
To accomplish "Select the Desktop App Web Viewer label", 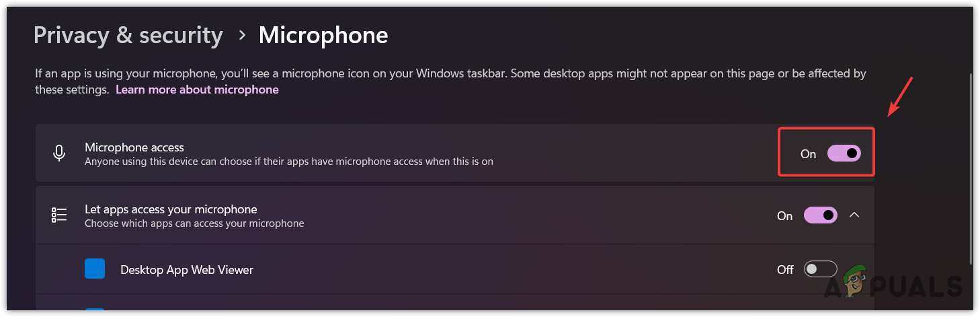I will point(187,270).
